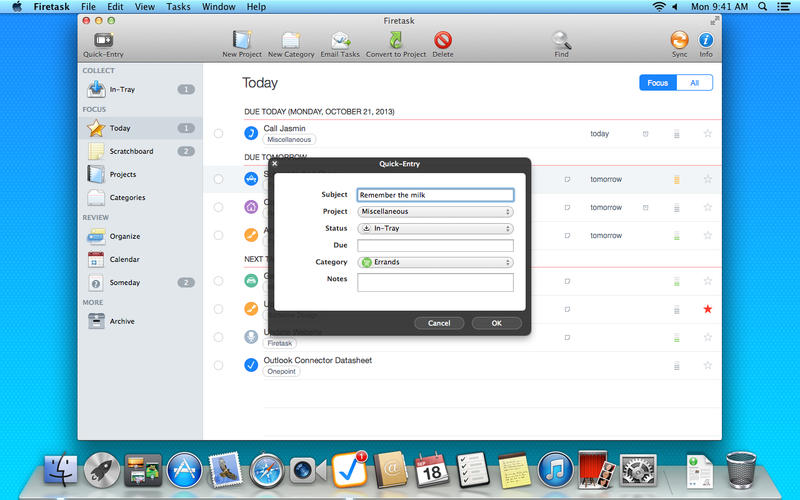Screen dimensions: 800x500
Task: Open the Status dropdown set to In-Tray
Action: 435,229
